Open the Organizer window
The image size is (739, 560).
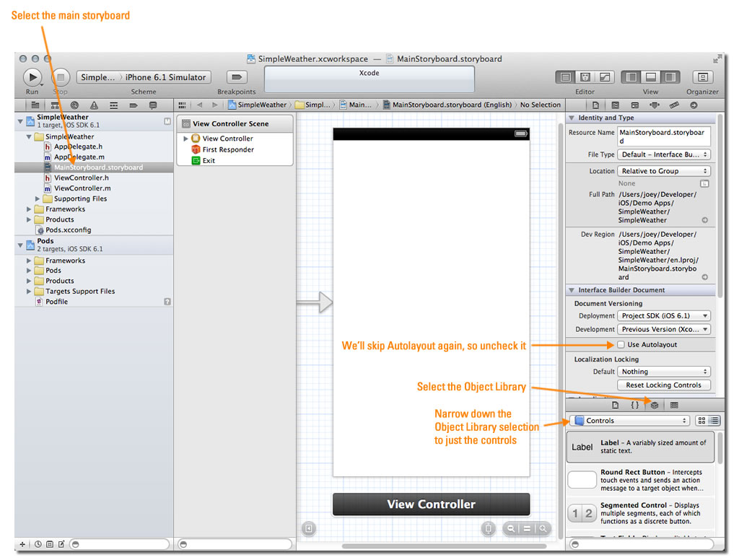click(x=702, y=76)
